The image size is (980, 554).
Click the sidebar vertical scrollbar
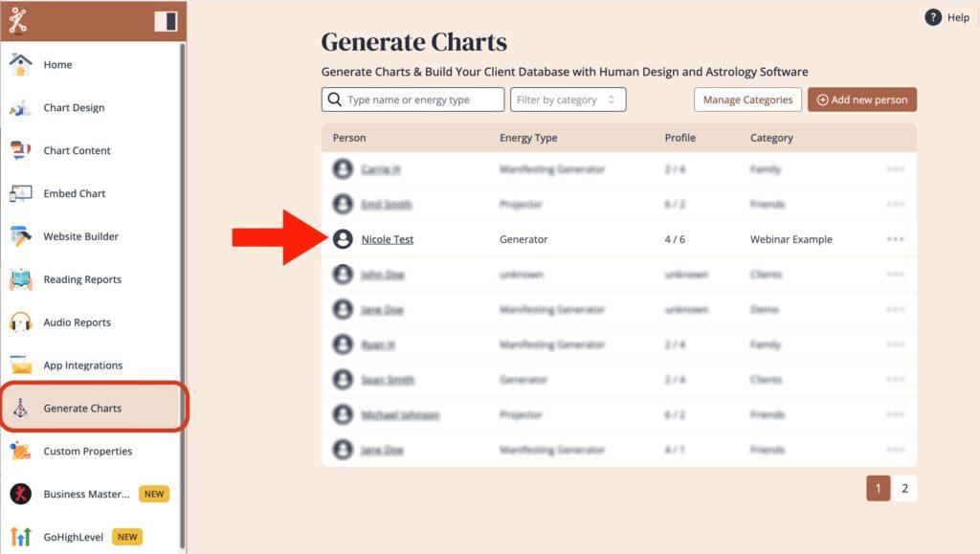coord(182,287)
